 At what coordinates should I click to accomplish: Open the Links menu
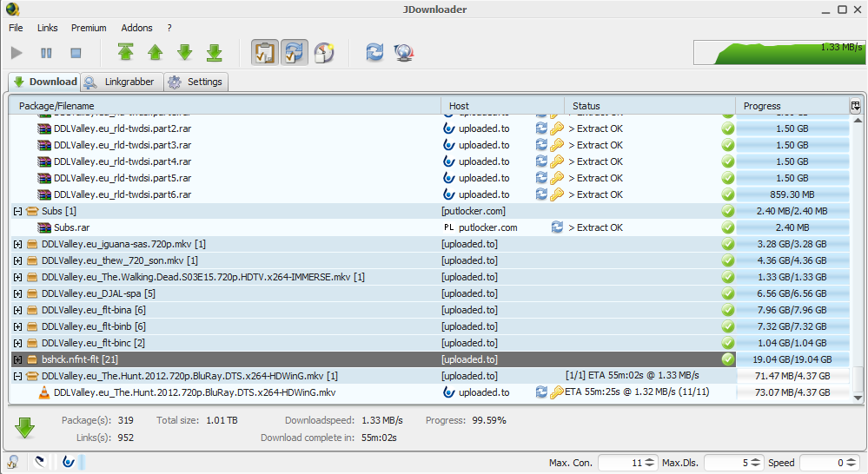coord(48,28)
